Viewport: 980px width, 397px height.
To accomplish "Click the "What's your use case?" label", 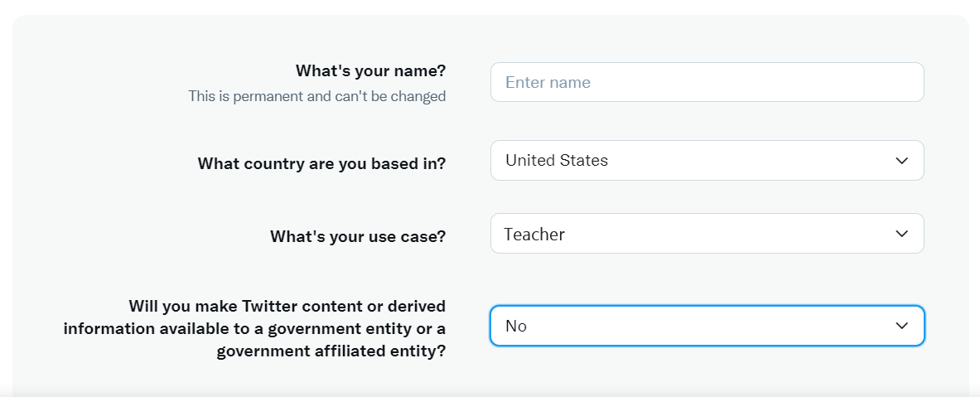I will (x=358, y=237).
